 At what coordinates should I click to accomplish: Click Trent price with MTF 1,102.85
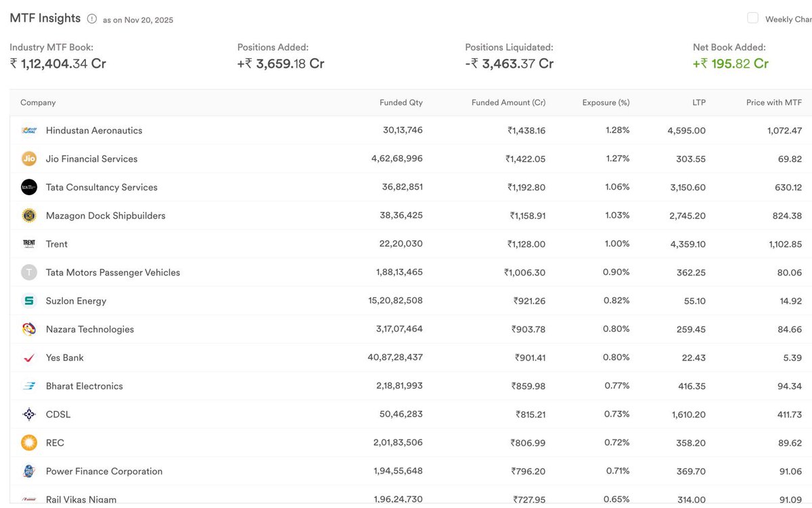(784, 244)
